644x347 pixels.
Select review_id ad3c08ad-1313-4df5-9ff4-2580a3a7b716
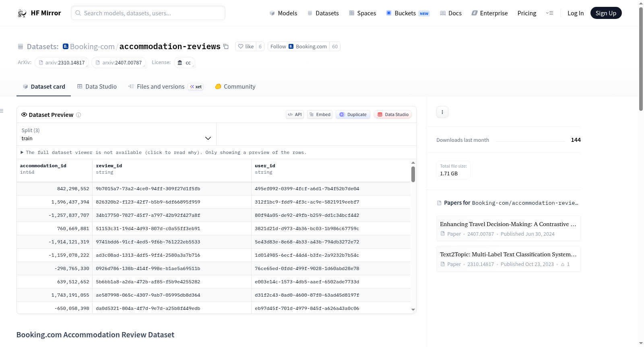(x=172, y=256)
